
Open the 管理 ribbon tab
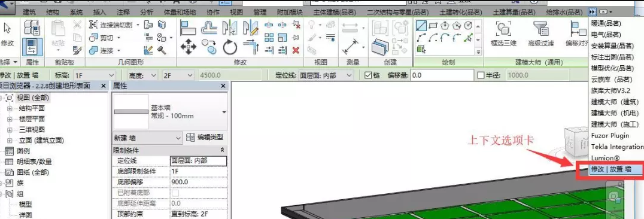click(260, 12)
